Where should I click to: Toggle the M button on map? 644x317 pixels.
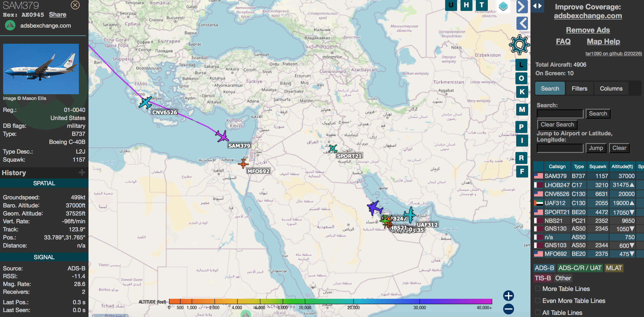[522, 110]
